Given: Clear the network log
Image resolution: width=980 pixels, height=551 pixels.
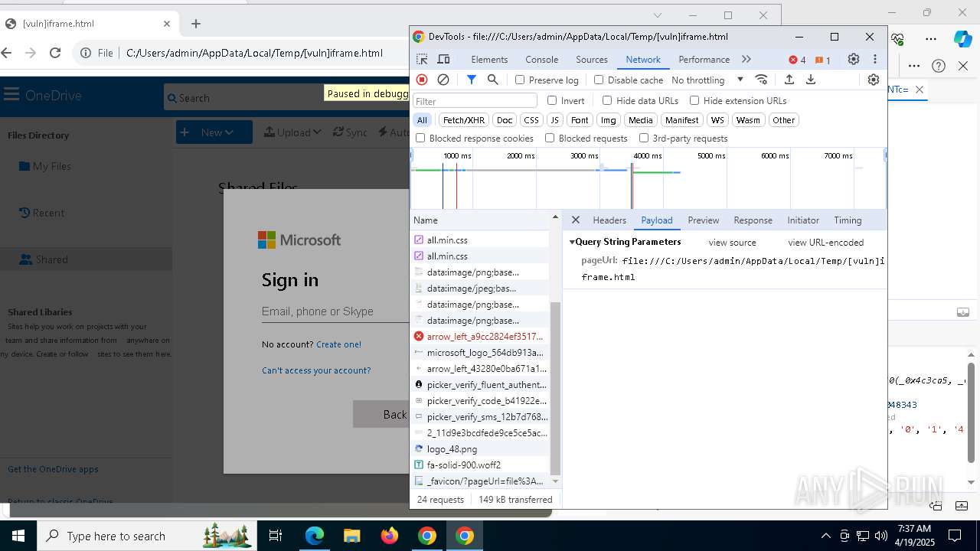Looking at the screenshot, I should click(x=443, y=80).
